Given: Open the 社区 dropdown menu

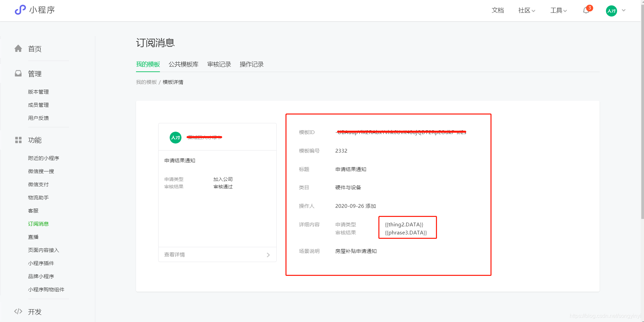Looking at the screenshot, I should (x=527, y=10).
